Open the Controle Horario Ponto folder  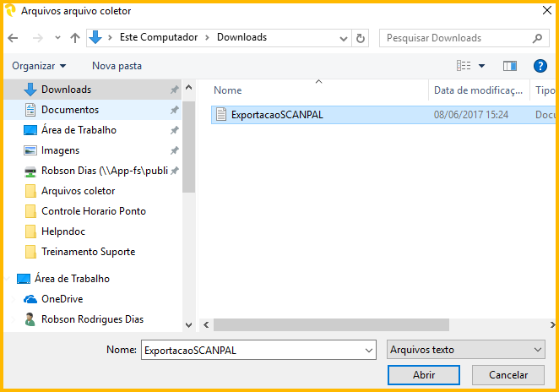(x=92, y=211)
